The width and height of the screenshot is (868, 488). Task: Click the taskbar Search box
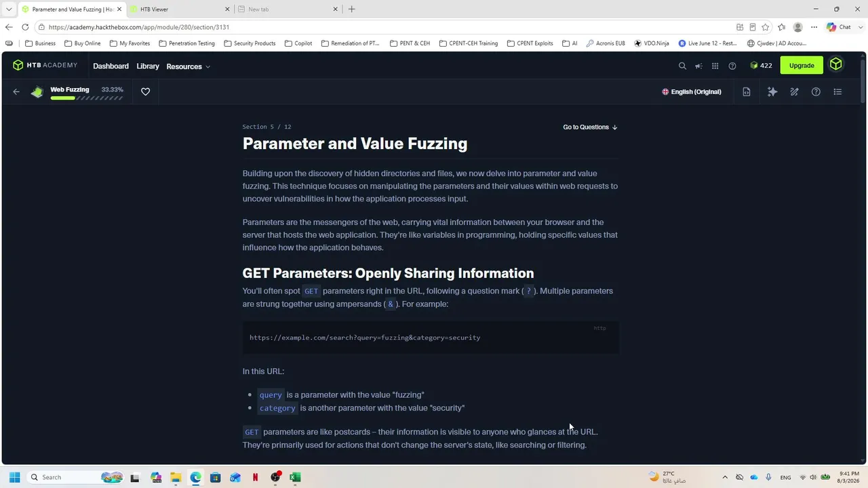(76, 477)
